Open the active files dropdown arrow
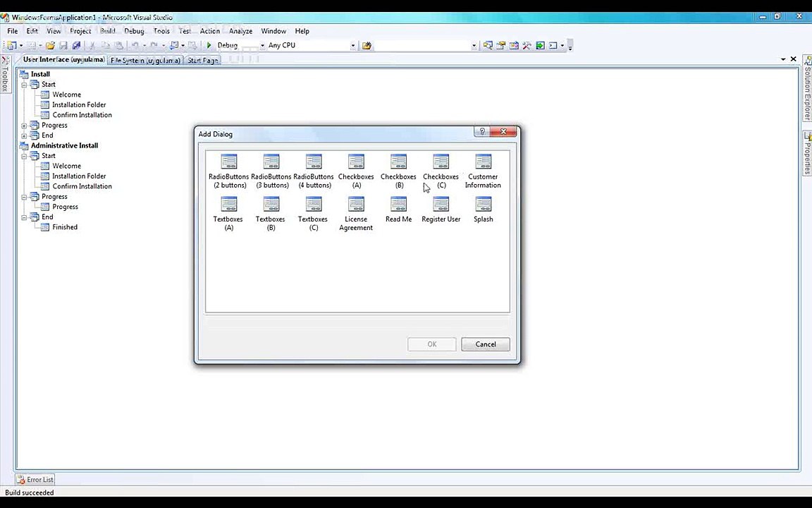 coord(783,59)
